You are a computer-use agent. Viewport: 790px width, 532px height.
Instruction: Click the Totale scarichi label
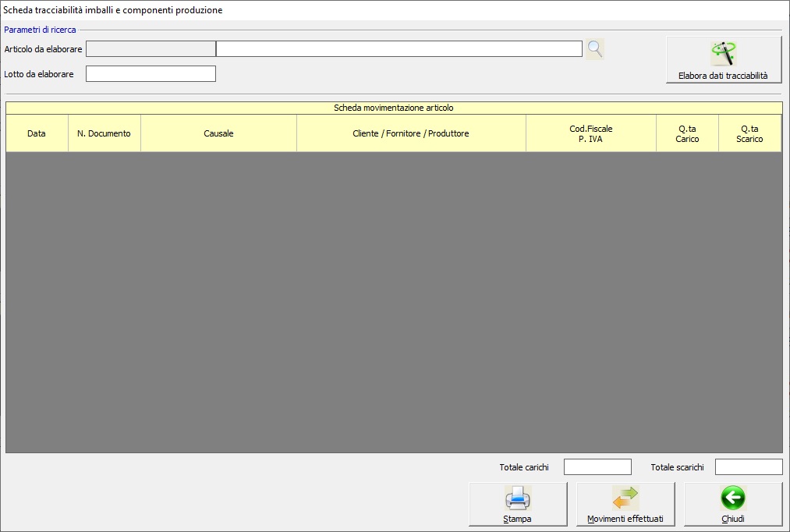(x=677, y=467)
